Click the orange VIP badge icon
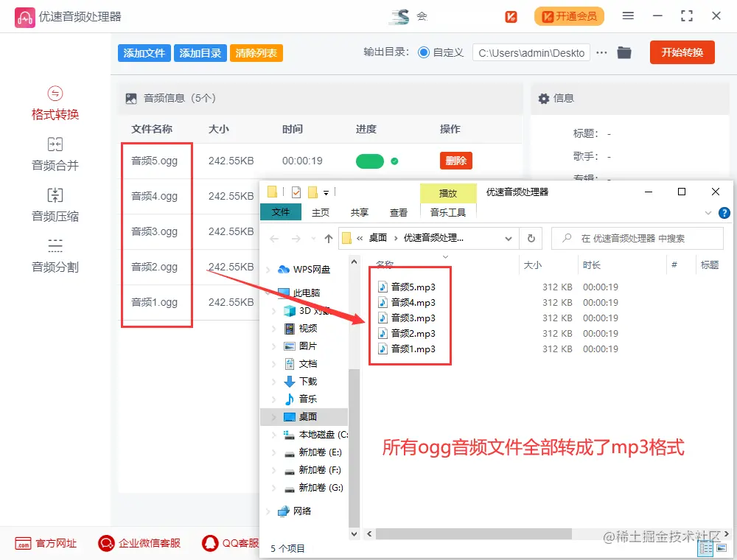The height and width of the screenshot is (560, 737). click(511, 16)
